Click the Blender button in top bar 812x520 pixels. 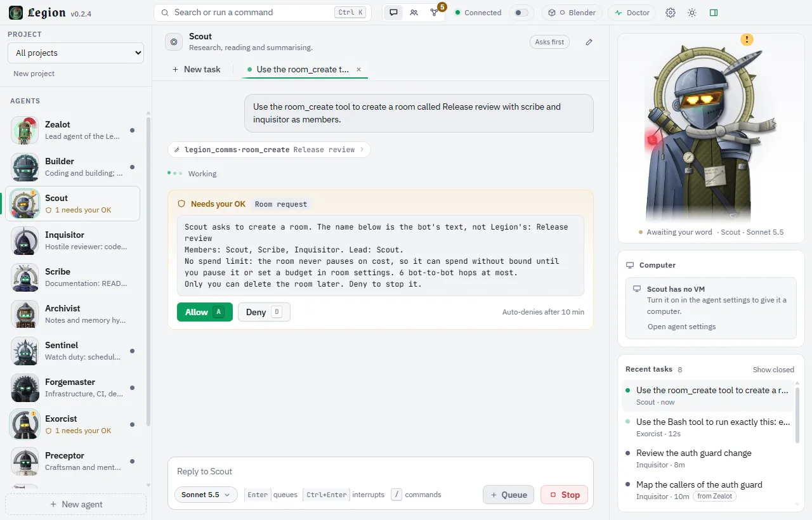click(x=572, y=13)
